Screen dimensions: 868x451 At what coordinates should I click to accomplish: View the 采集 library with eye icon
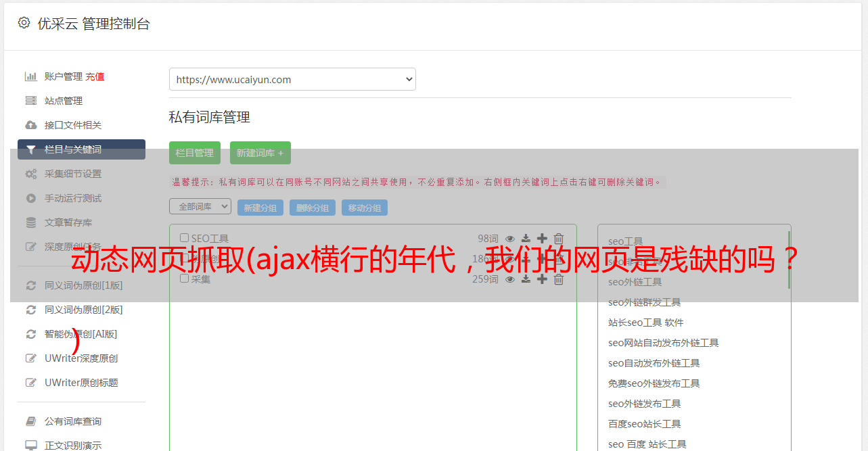coord(510,279)
